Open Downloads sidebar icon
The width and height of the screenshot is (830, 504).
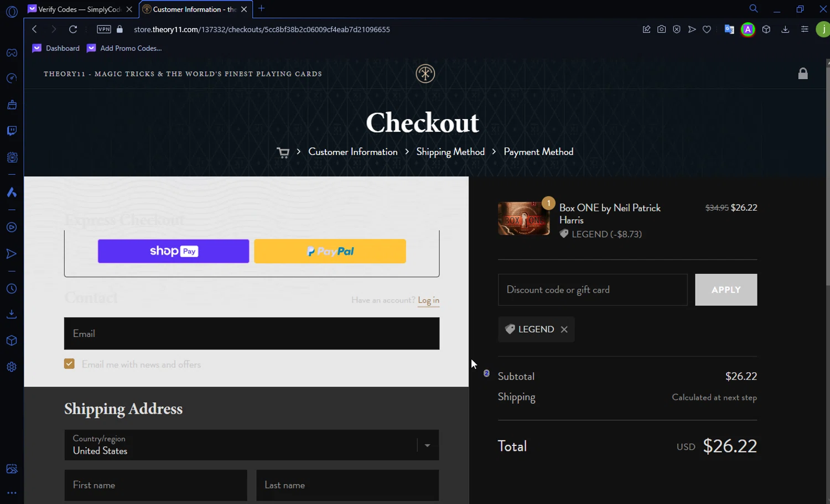coord(12,314)
